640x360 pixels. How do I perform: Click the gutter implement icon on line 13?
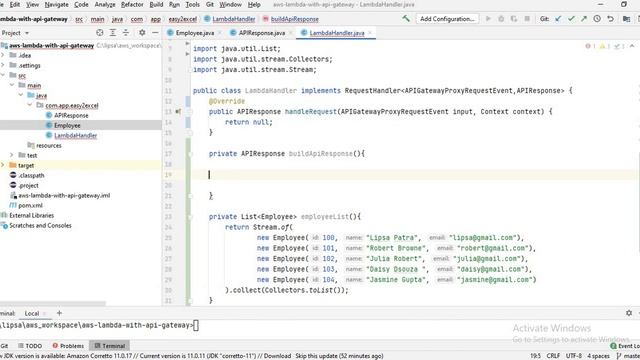coord(178,111)
